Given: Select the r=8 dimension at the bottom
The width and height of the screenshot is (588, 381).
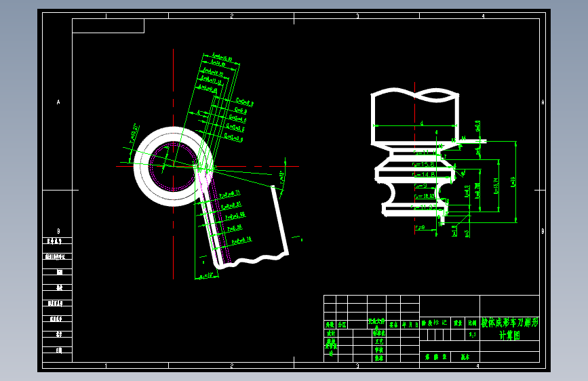Looking at the screenshot, I should [420, 227].
